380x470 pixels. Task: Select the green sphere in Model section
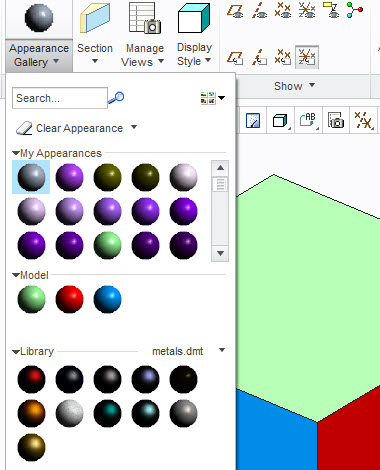(31, 299)
